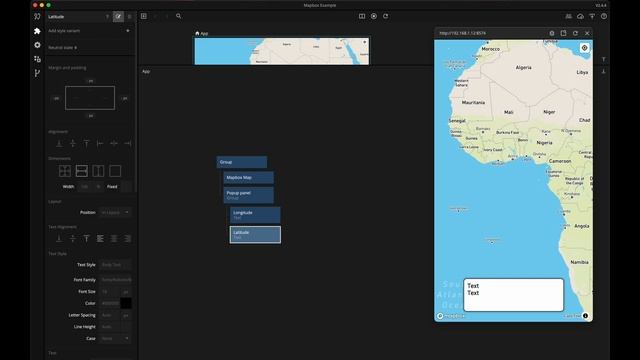Click the refresh icon in the top toolbar
Viewport: 640px width, 360px height.
(385, 16)
